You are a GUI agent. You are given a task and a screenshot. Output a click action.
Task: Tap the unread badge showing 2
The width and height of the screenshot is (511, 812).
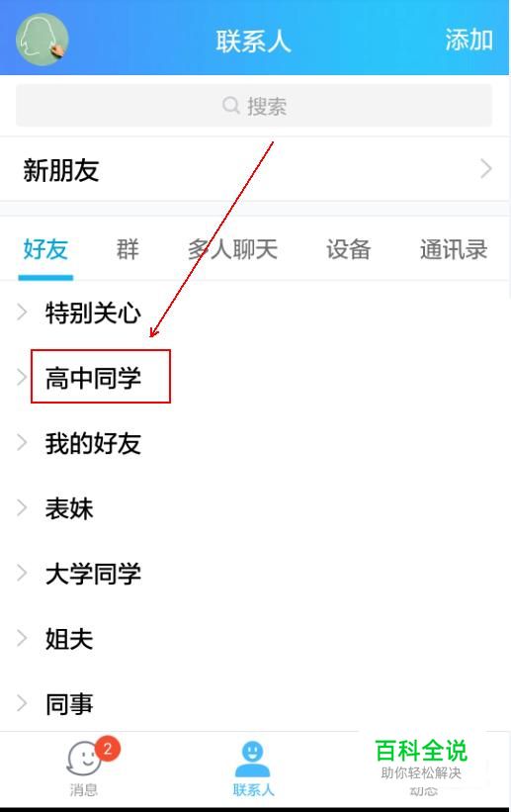pyautogui.click(x=107, y=749)
